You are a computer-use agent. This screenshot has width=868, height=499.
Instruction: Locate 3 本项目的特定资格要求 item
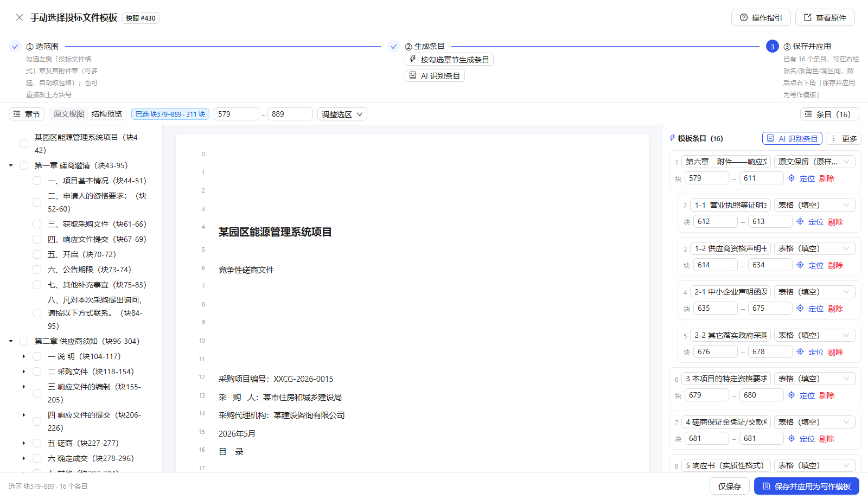click(x=801, y=395)
